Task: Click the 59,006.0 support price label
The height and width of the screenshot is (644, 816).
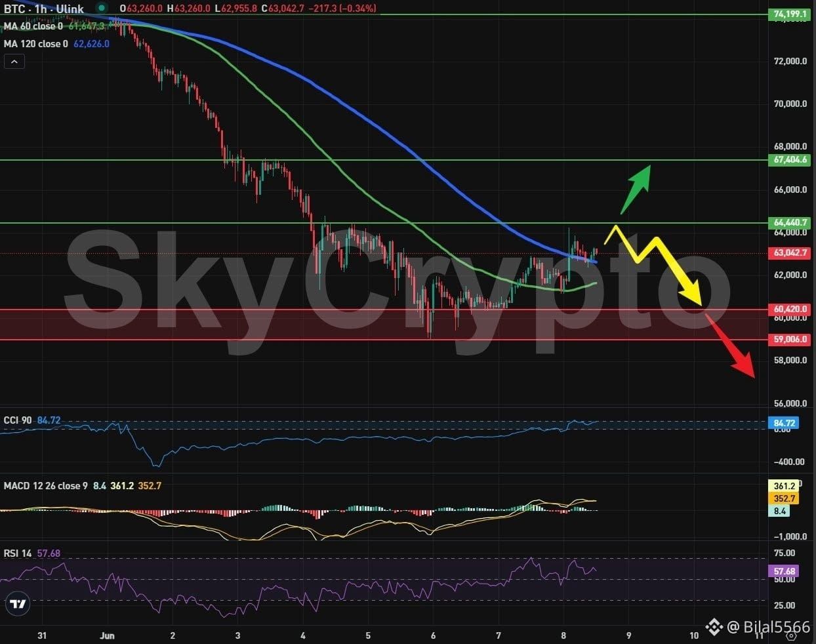Action: pos(790,339)
